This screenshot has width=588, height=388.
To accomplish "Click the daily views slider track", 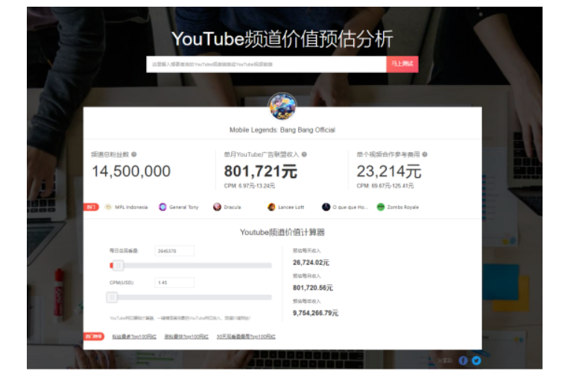I will (191, 265).
